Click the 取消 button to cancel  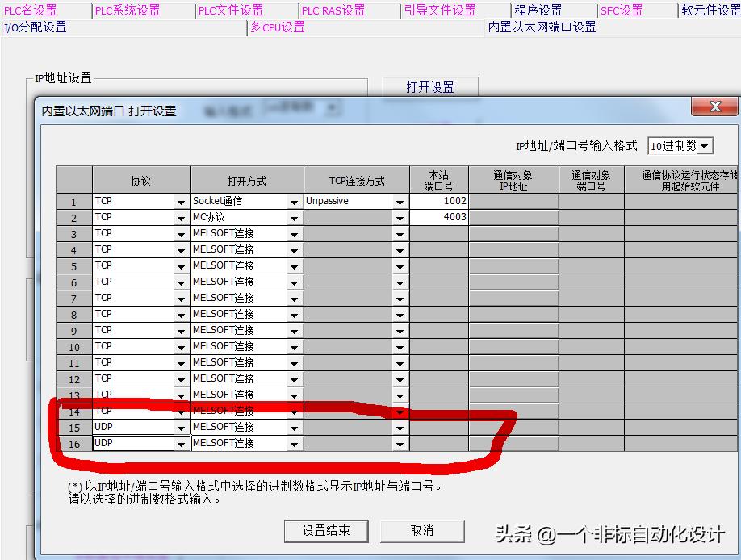(422, 531)
